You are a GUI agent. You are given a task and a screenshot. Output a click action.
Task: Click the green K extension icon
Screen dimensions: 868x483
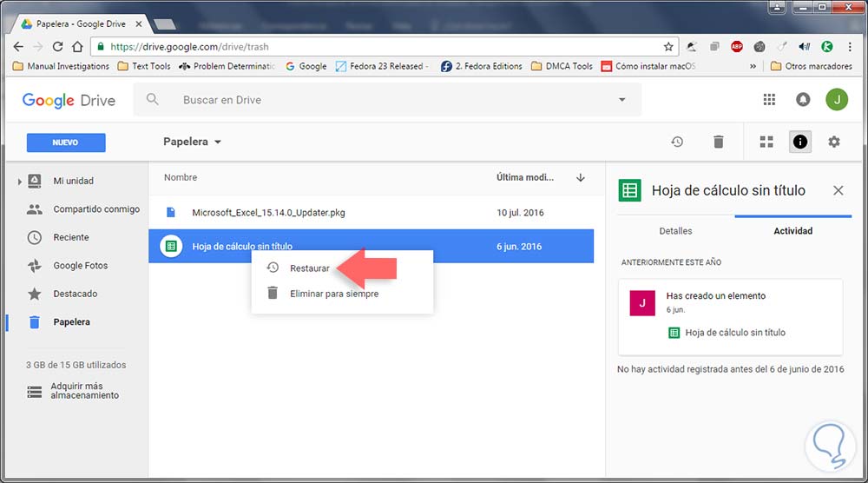point(827,47)
